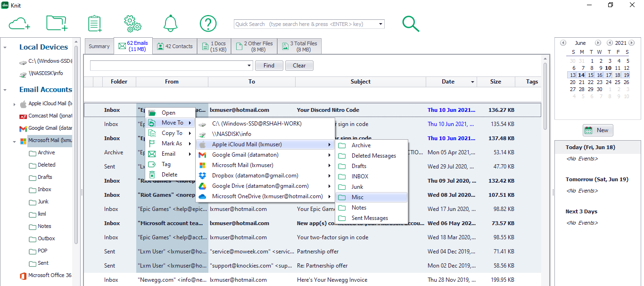Switch to the Summary tab
Image resolution: width=644 pixels, height=286 pixels.
[99, 46]
